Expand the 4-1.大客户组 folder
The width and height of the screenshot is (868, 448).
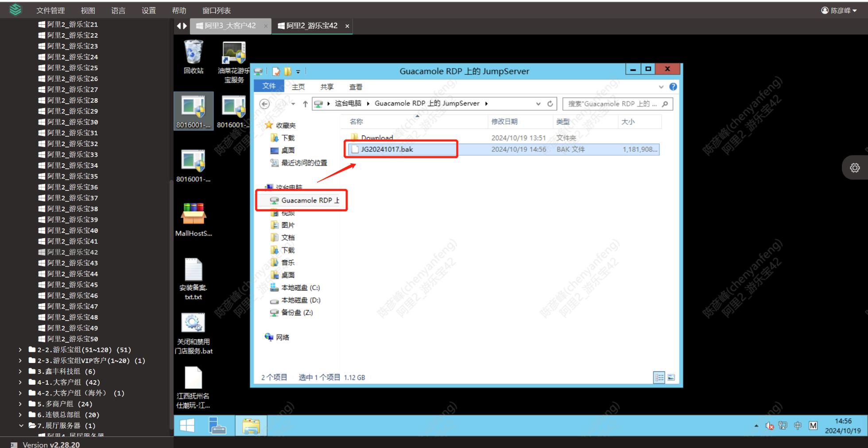(x=20, y=382)
